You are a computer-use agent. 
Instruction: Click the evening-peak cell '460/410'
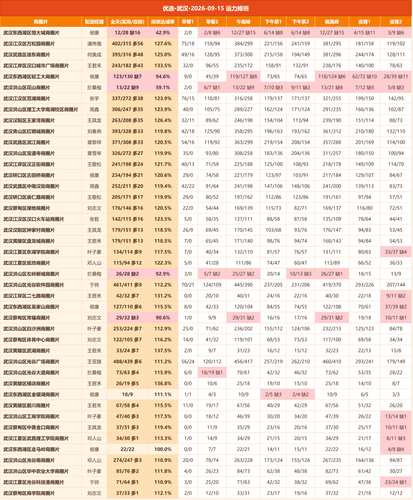point(332,362)
